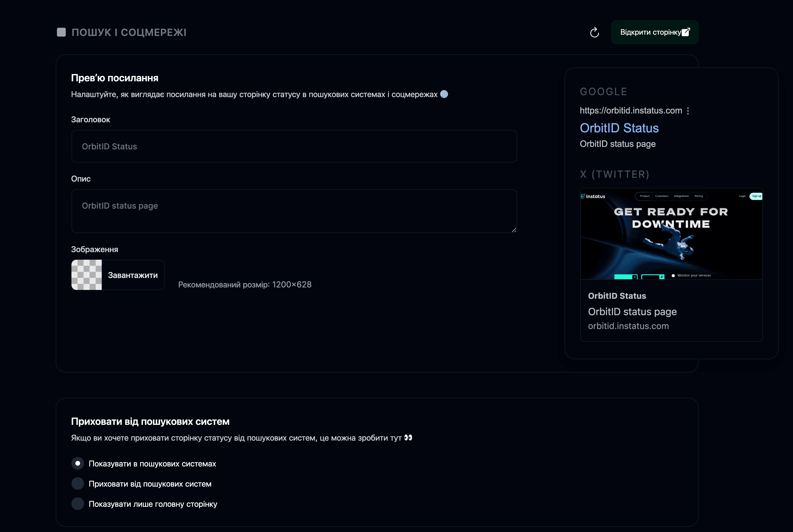Grab the resize handle of the Опис textarea
Image resolution: width=793 pixels, height=532 pixels.
514,230
